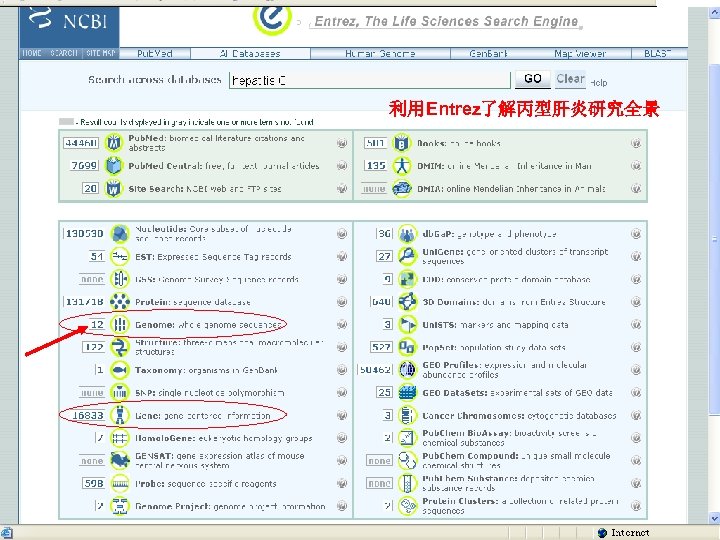Open the PubChem Substance icon
This screenshot has width=720, height=540.
tap(407, 483)
